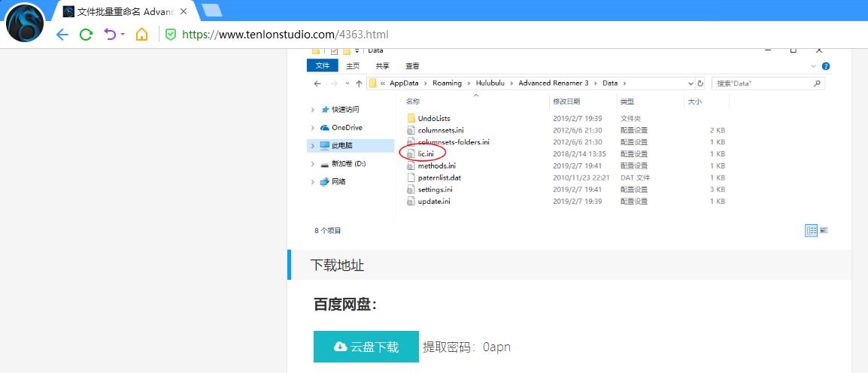Viewport: 868px width, 373px height.
Task: Select 新加卷 (D:) drive
Action: (343, 164)
